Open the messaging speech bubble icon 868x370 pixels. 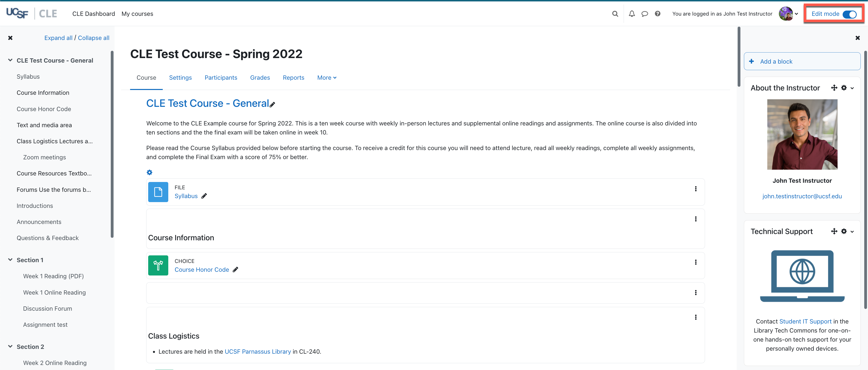(x=645, y=14)
